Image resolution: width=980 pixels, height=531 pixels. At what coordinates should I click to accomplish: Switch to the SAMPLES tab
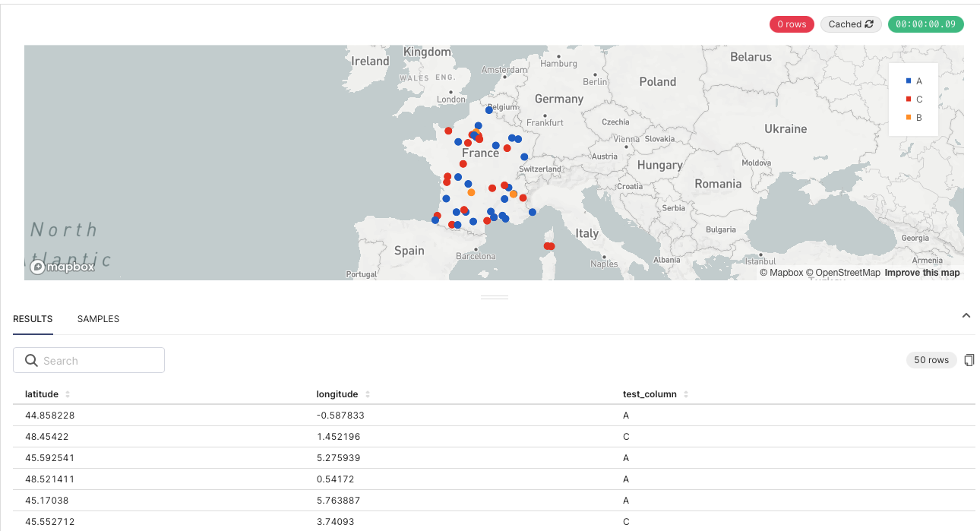click(x=98, y=319)
